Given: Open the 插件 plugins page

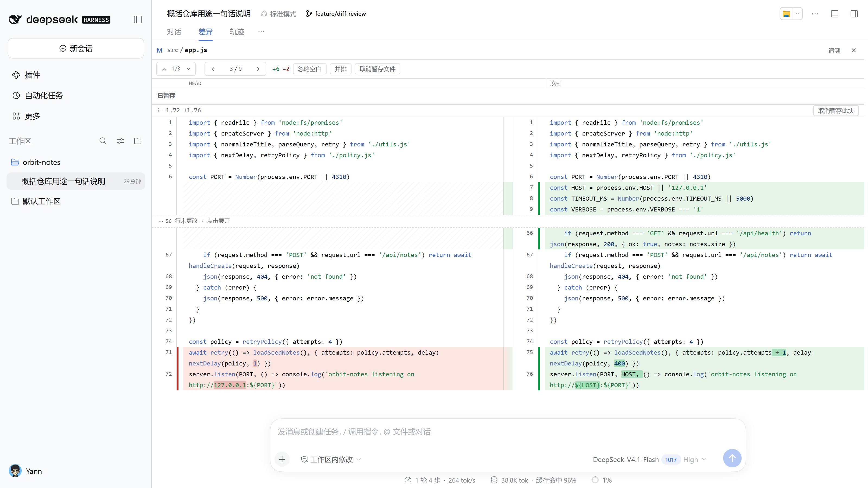Looking at the screenshot, I should coord(26,75).
